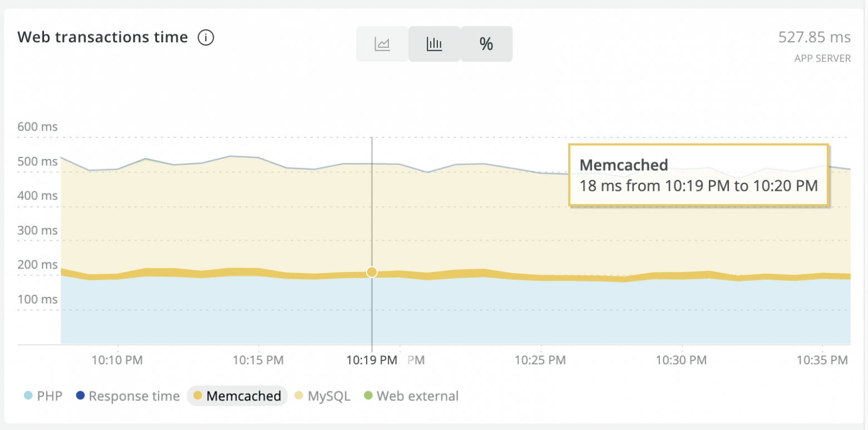The height and width of the screenshot is (430, 868).
Task: Click the 10:10 PM axis label
Action: click(x=117, y=360)
